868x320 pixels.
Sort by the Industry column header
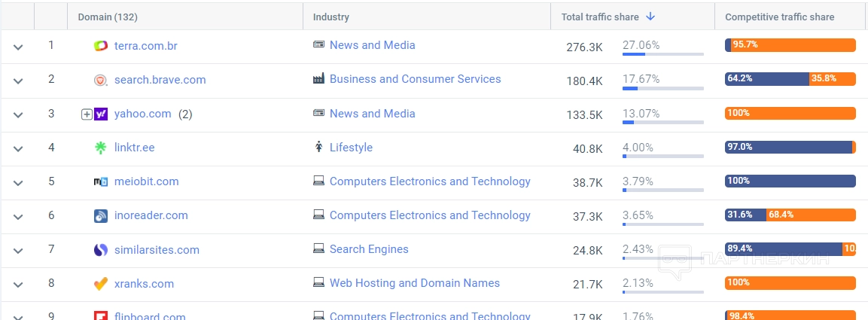tap(331, 17)
